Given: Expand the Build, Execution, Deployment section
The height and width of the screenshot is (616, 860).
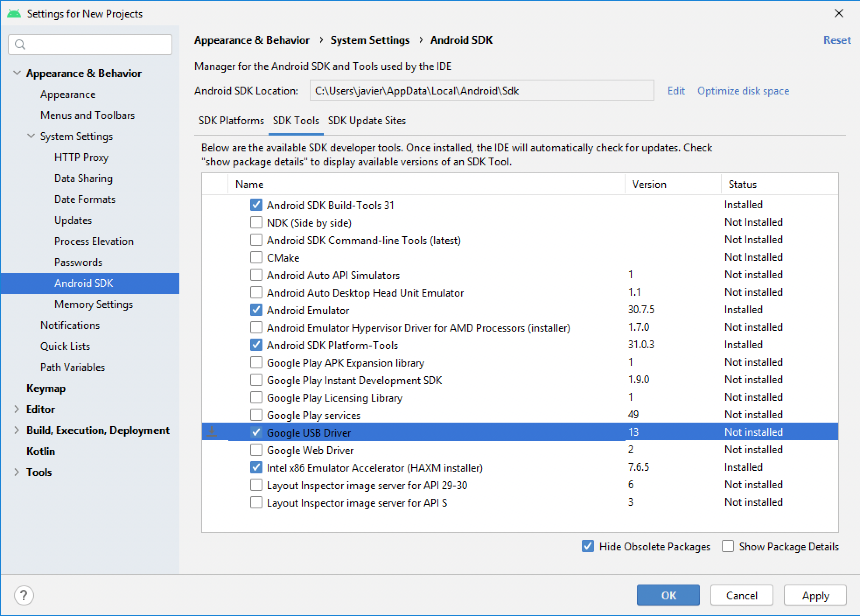Looking at the screenshot, I should pyautogui.click(x=17, y=430).
